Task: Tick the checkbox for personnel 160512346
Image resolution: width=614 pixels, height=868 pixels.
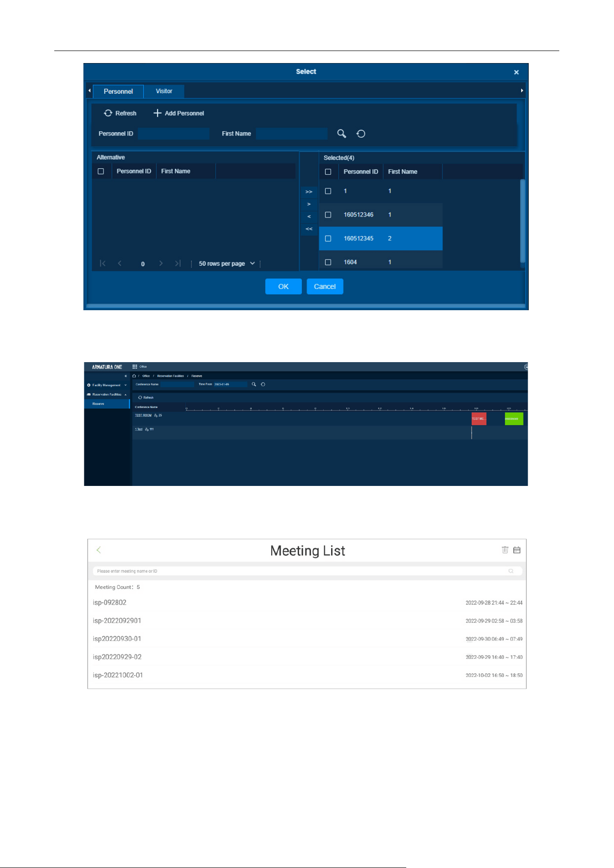Action: tap(328, 215)
